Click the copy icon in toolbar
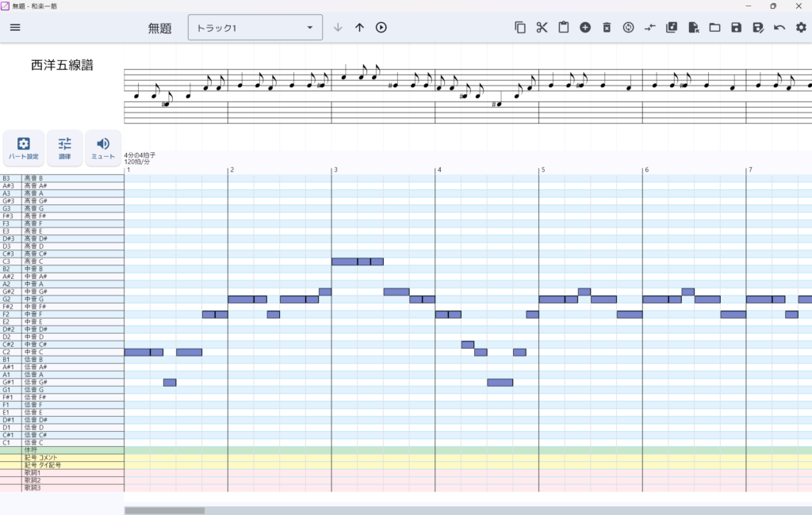 [520, 28]
